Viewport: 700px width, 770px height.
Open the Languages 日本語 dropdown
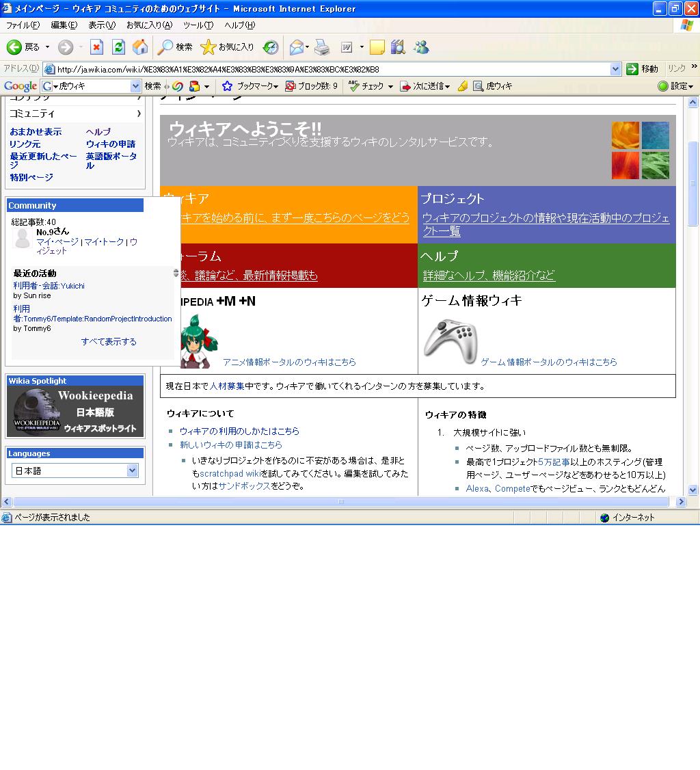tap(75, 471)
